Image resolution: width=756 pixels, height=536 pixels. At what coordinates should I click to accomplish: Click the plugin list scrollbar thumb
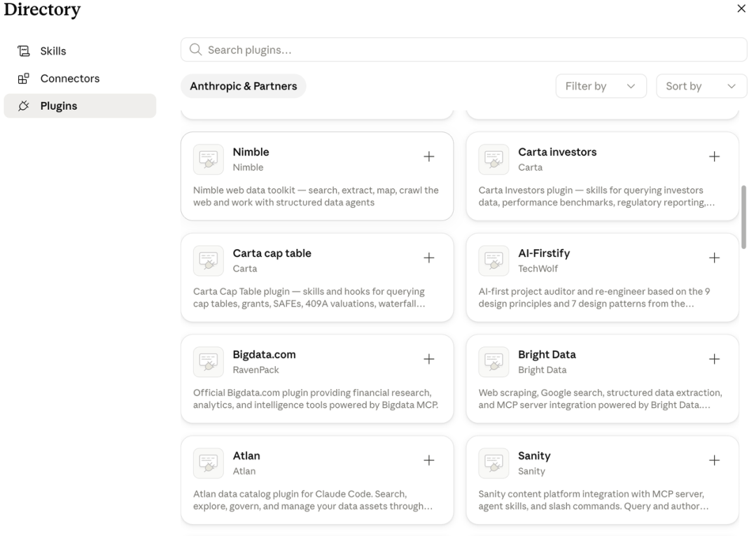[x=743, y=217]
